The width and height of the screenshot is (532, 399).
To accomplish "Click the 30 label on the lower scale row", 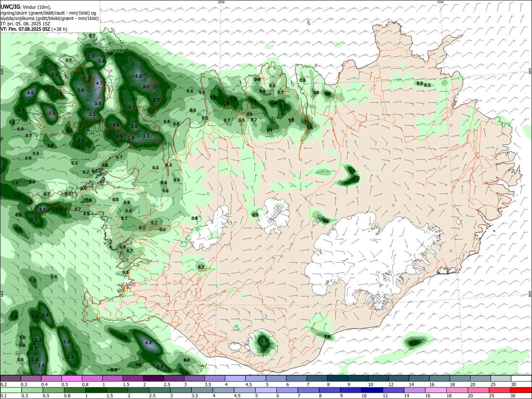I will coord(514,396).
